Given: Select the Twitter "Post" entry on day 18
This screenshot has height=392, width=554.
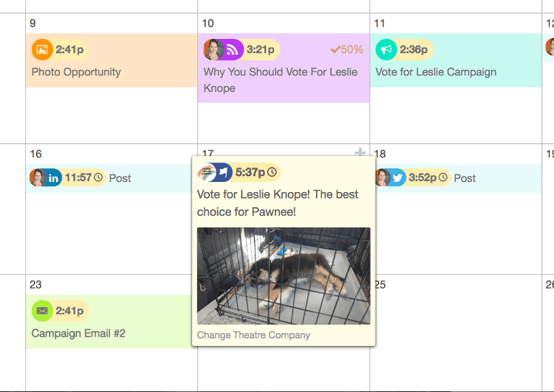Looking at the screenshot, I should (465, 178).
